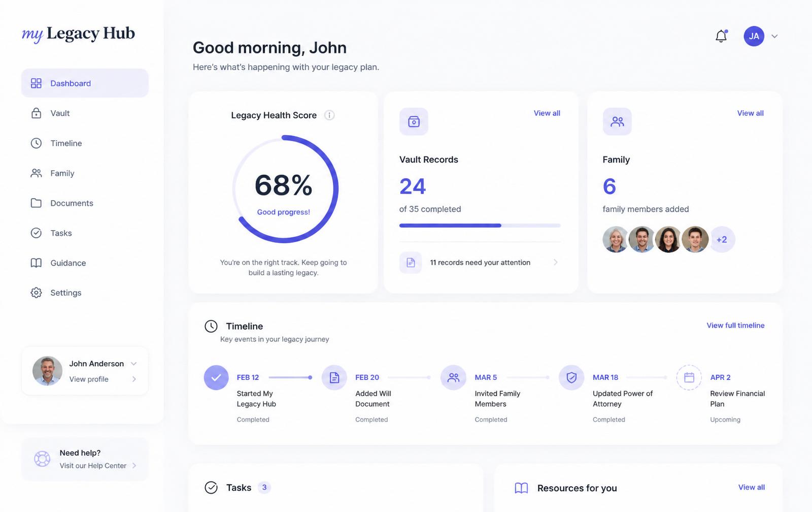Image resolution: width=812 pixels, height=512 pixels.
Task: Click View all in Resources for you
Action: coord(751,488)
